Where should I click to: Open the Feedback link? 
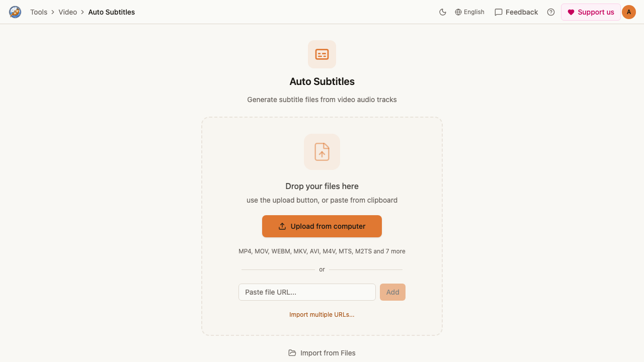coord(516,12)
